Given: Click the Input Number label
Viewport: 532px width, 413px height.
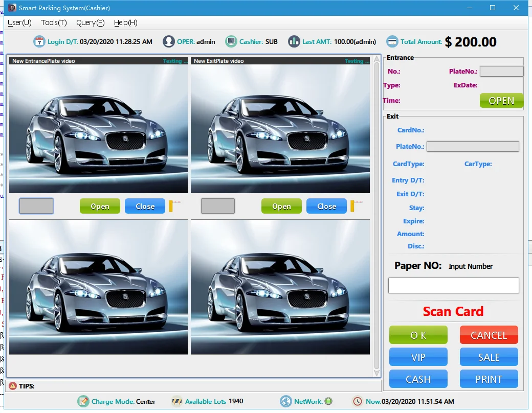Looking at the screenshot, I should click(x=470, y=266).
